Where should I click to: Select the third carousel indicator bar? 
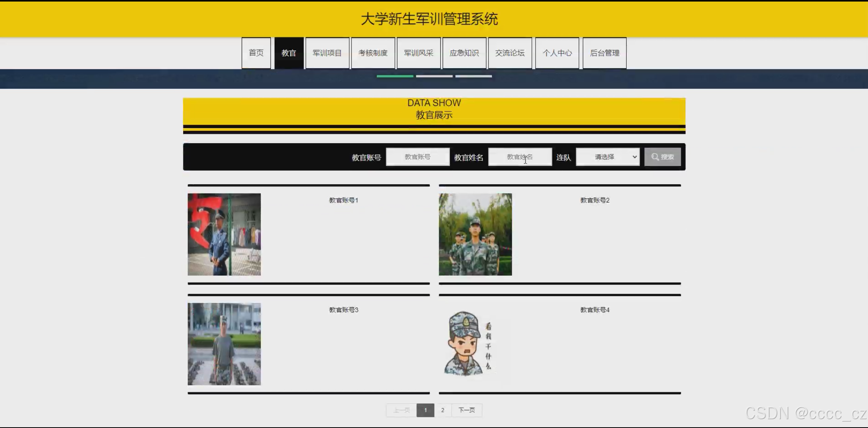pyautogui.click(x=473, y=76)
